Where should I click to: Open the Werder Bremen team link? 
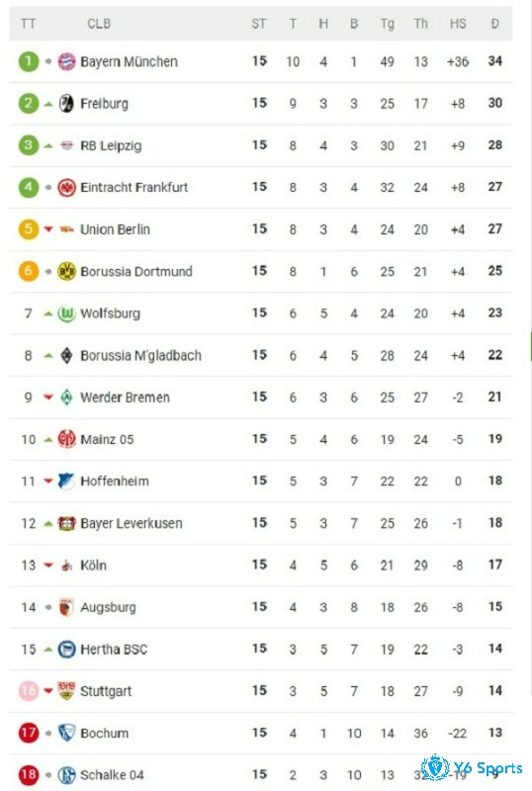(x=126, y=397)
